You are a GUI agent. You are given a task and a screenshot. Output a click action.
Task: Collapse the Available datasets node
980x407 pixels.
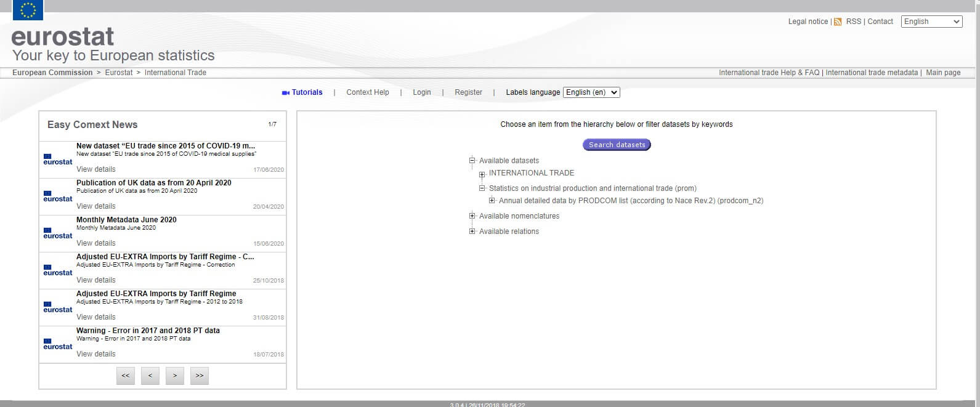click(472, 161)
